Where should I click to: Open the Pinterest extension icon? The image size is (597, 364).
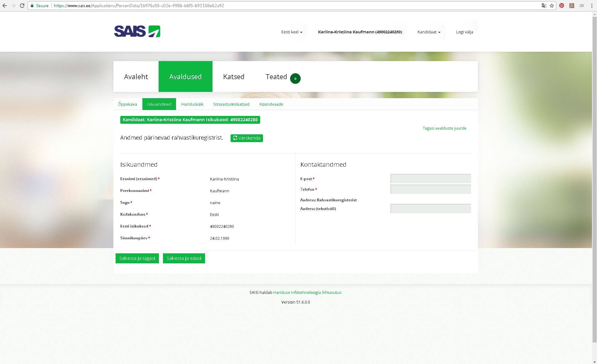tap(561, 6)
